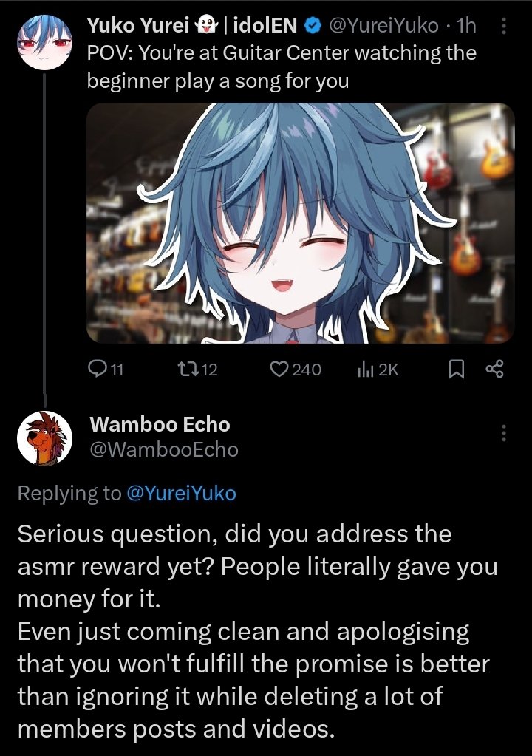Click the reply text about asmr reward
The height and width of the screenshot is (756, 532).
(x=258, y=632)
